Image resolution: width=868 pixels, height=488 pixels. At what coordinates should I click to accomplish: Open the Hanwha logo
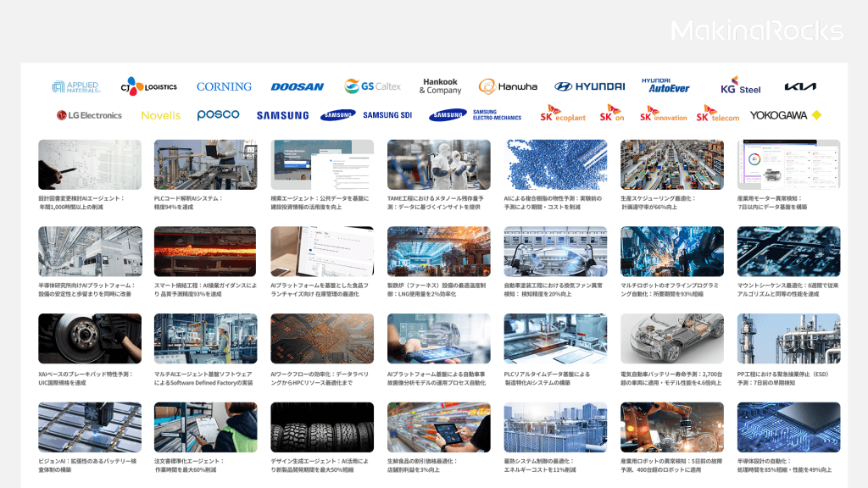pos(508,86)
